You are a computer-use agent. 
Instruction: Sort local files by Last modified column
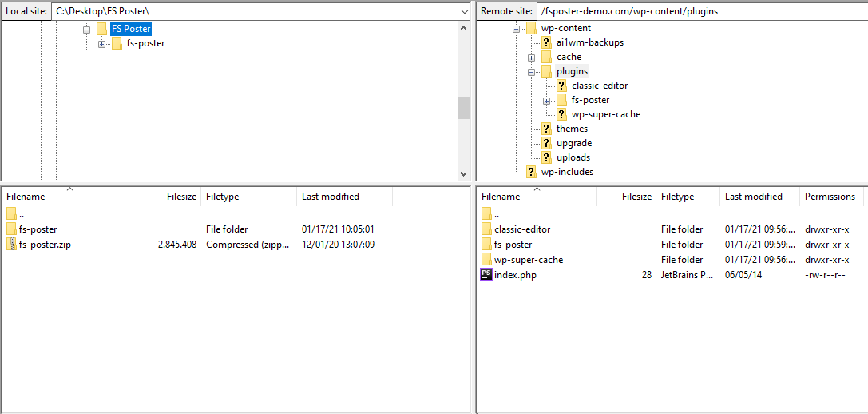tap(345, 196)
